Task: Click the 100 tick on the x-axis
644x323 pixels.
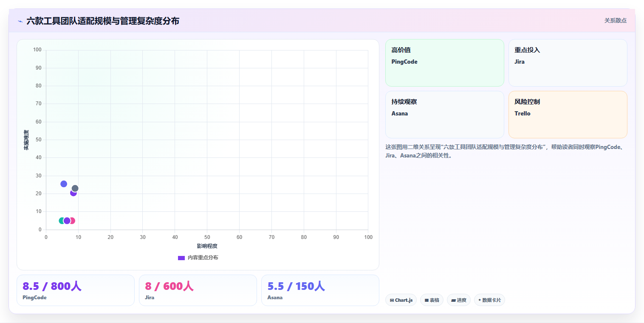Action: (x=368, y=237)
